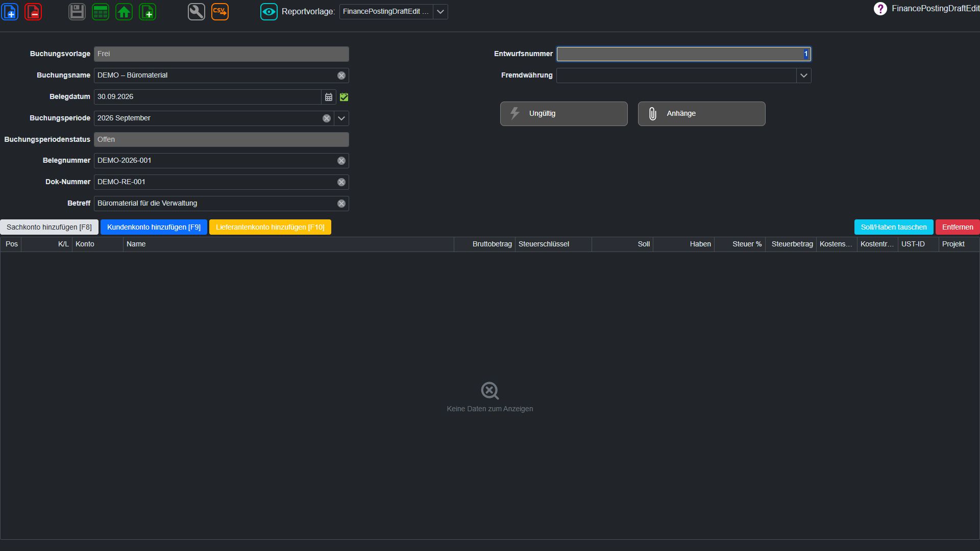Click the green add-document icon
Screen dimensions: 980x551
pos(148,12)
